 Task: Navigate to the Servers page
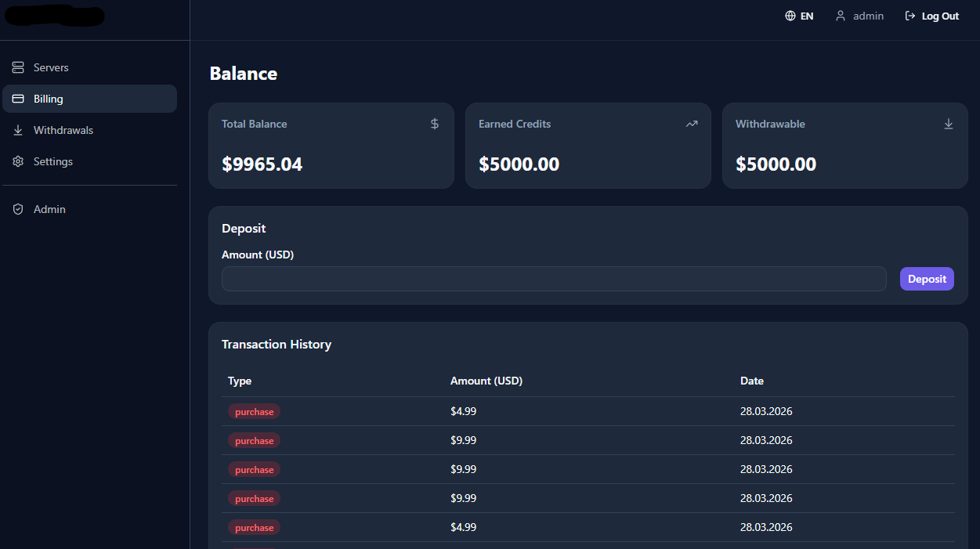(51, 67)
